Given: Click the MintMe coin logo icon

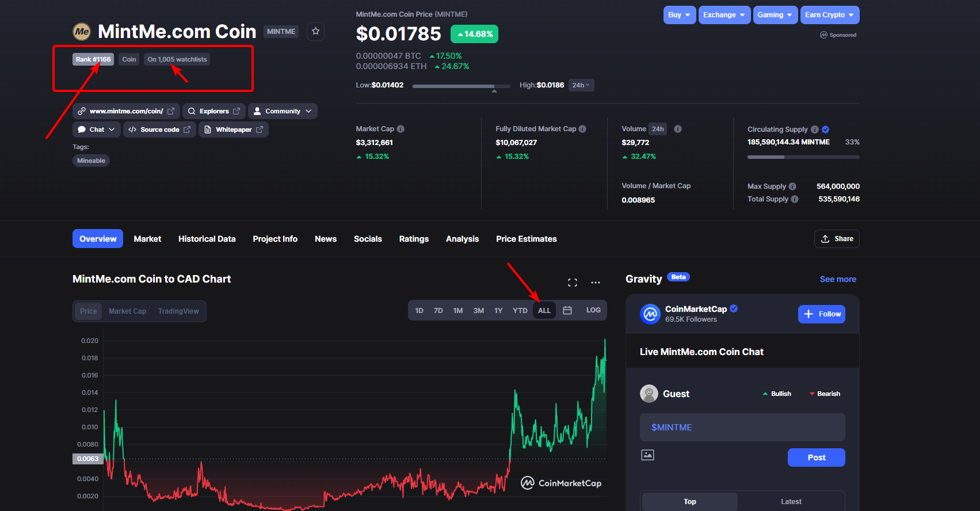Looking at the screenshot, I should click(82, 32).
